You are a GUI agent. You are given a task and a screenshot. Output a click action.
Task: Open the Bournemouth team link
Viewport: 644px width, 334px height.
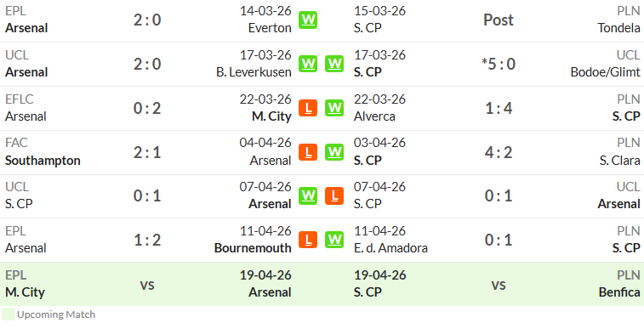tap(253, 248)
